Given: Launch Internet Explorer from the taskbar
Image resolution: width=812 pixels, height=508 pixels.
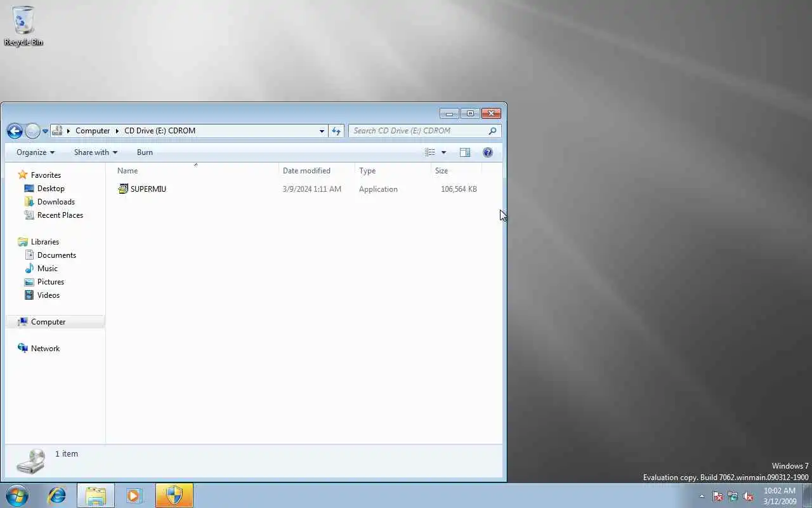Looking at the screenshot, I should pyautogui.click(x=57, y=495).
